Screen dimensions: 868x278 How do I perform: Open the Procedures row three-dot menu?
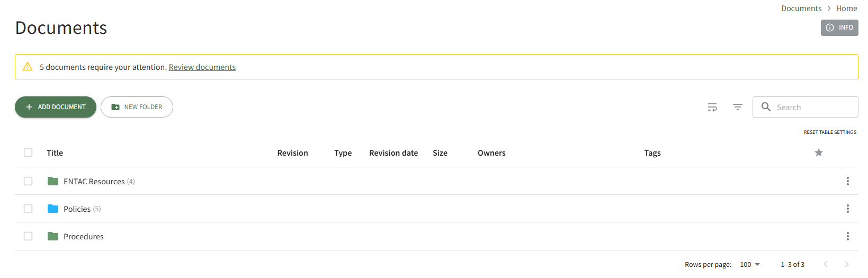pos(847,236)
